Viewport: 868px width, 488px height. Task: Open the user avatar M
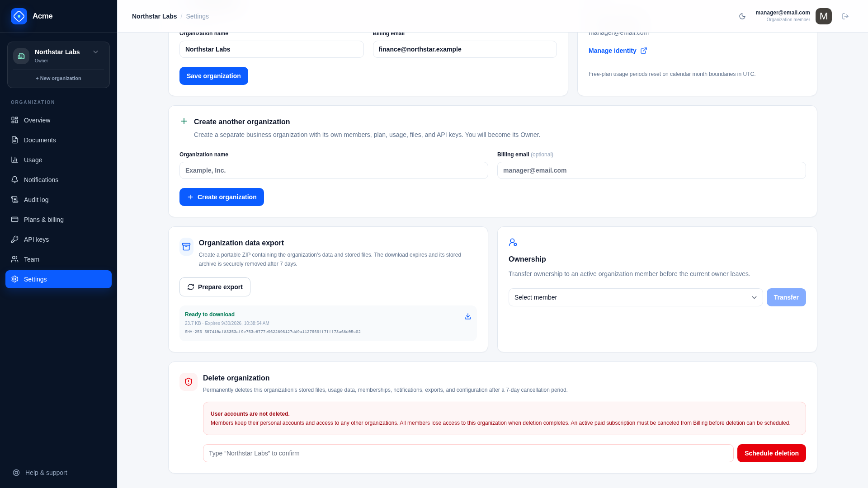coord(824,16)
